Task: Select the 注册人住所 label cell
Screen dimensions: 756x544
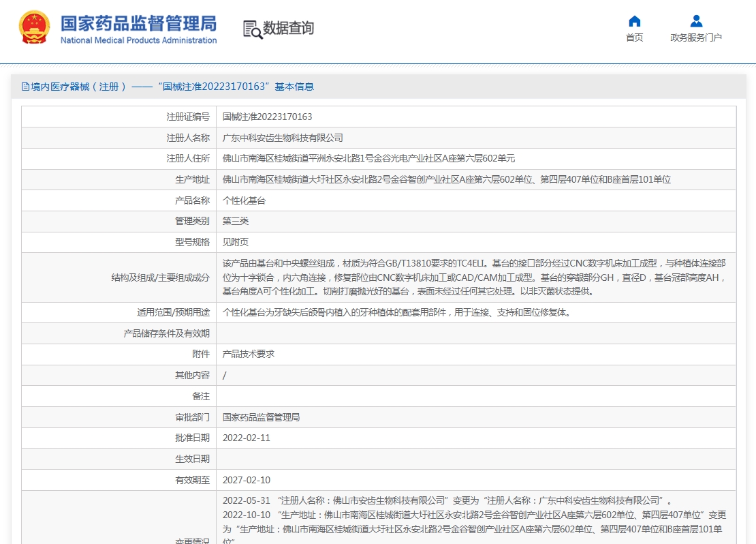Action: tap(119, 158)
